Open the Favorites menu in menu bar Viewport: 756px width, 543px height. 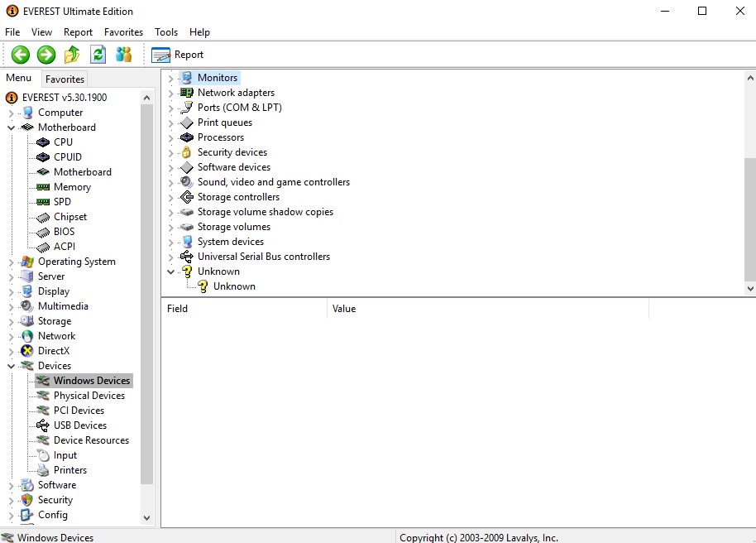pyautogui.click(x=123, y=32)
